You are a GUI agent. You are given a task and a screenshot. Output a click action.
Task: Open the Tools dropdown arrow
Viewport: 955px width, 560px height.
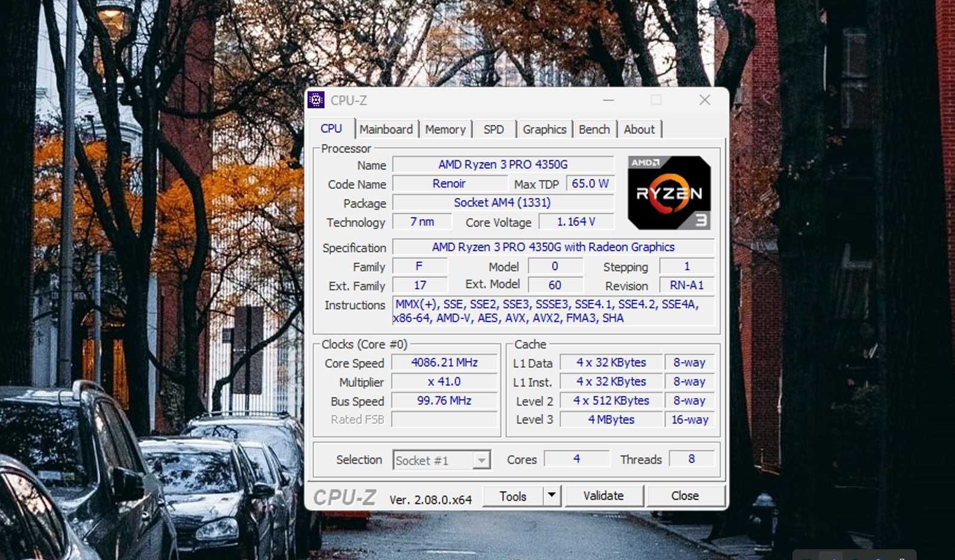tap(551, 495)
